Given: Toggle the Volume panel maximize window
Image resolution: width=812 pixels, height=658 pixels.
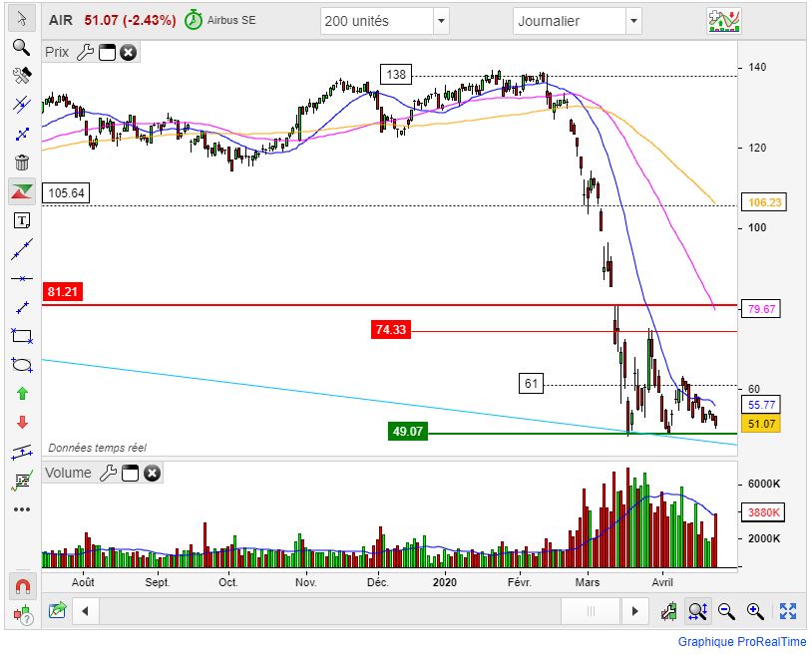Looking at the screenshot, I should (130, 474).
